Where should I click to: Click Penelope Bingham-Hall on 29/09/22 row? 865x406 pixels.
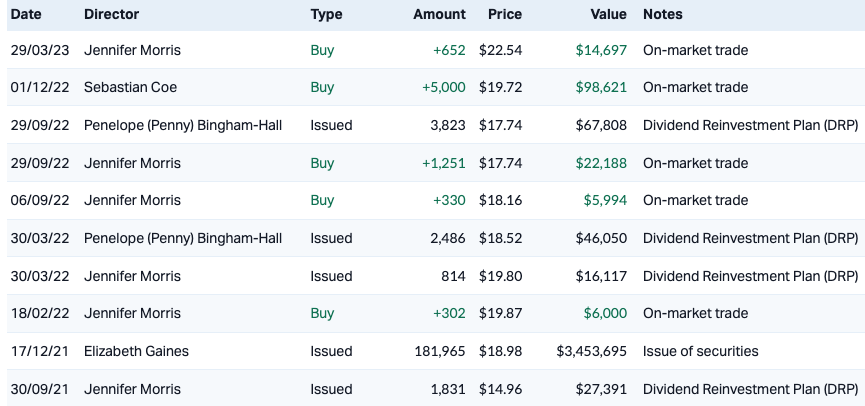[x=183, y=125]
